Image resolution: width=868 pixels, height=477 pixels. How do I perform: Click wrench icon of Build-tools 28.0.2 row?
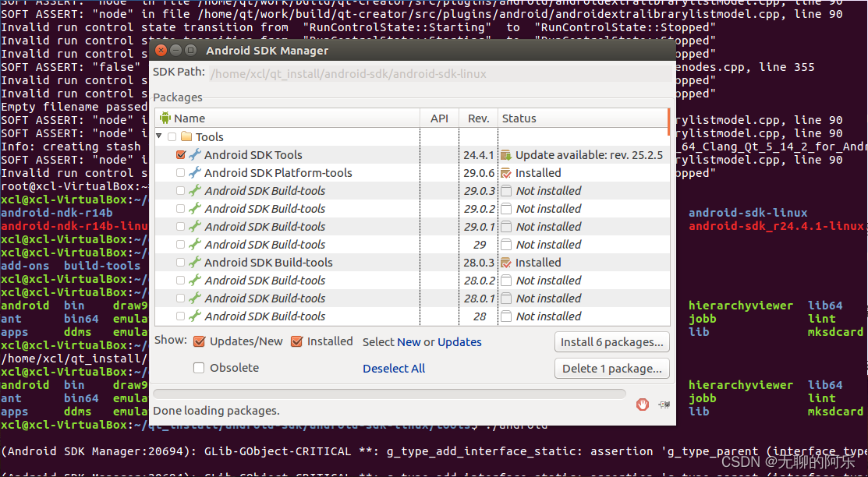click(194, 281)
